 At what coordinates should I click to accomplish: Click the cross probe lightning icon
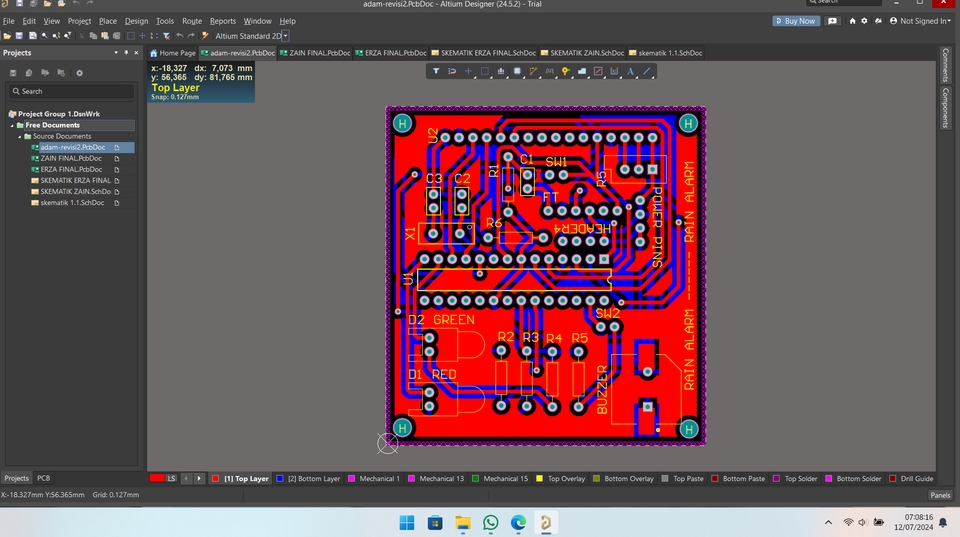(205, 36)
